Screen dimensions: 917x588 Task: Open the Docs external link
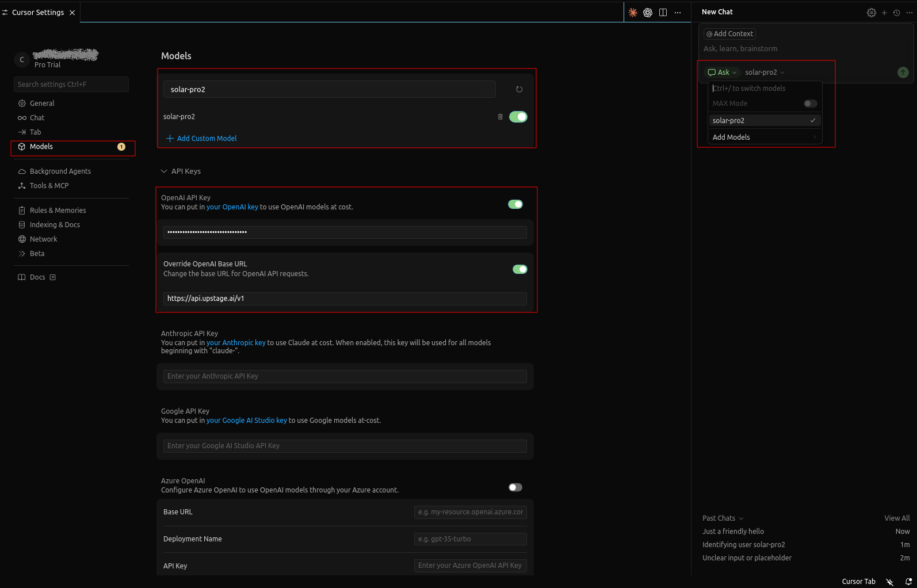coord(37,277)
